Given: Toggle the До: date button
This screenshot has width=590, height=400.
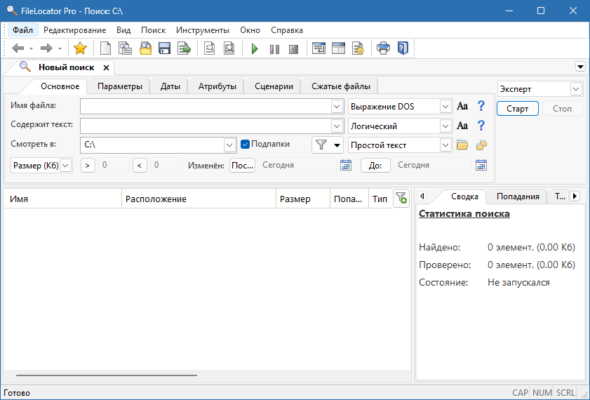Looking at the screenshot, I should (375, 165).
